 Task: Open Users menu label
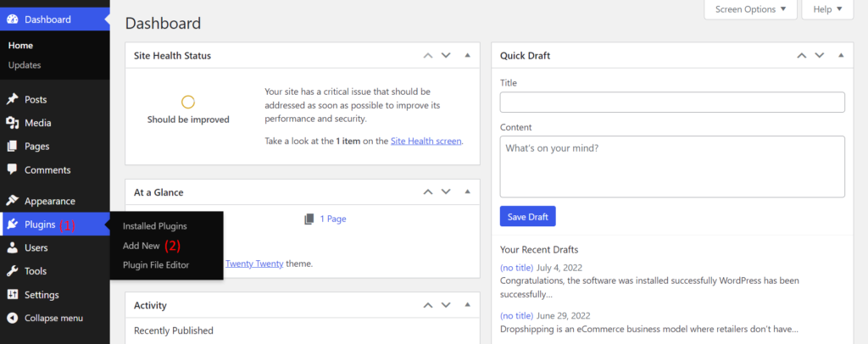(36, 247)
